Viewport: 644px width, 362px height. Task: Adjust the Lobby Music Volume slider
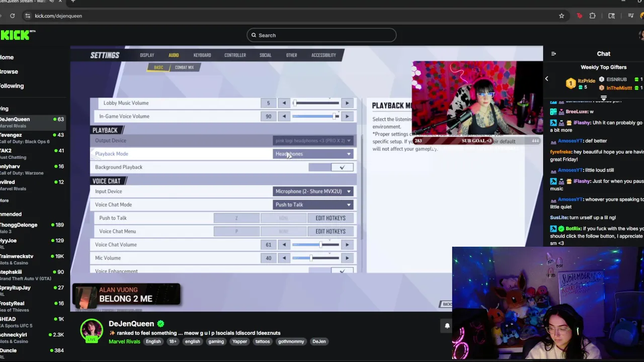(x=315, y=103)
